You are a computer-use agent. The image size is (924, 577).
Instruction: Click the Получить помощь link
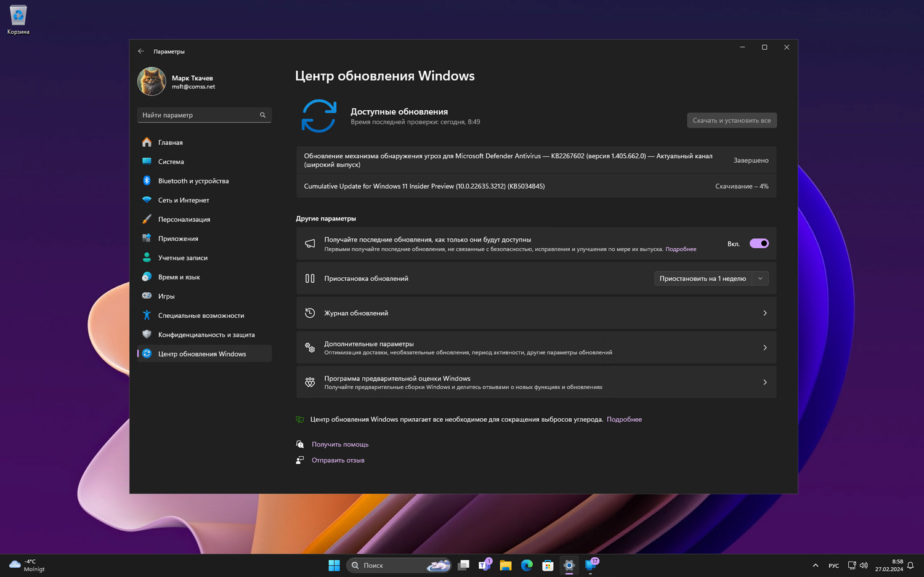tap(340, 445)
